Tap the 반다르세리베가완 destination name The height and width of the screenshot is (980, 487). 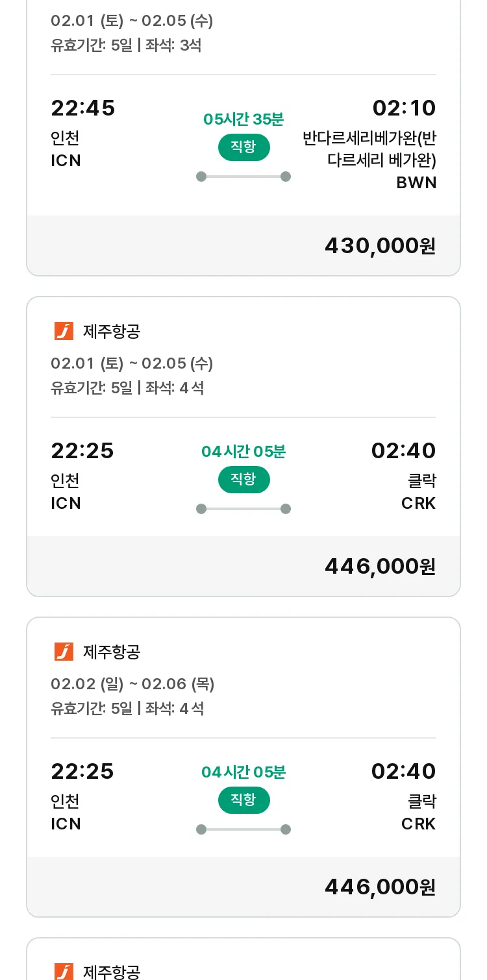point(369,149)
